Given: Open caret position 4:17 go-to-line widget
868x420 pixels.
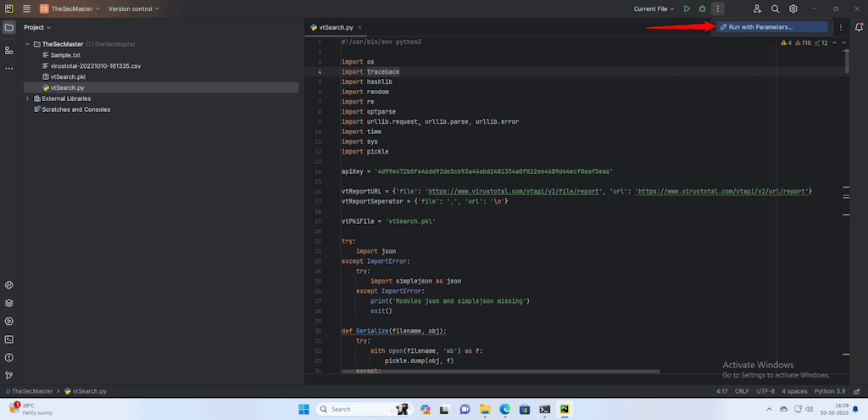Looking at the screenshot, I should tap(722, 391).
